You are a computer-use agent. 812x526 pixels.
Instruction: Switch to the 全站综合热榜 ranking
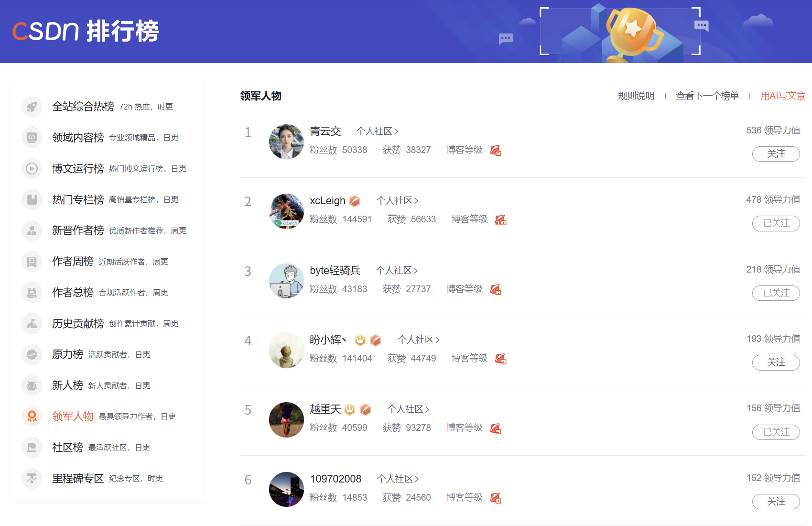83,107
